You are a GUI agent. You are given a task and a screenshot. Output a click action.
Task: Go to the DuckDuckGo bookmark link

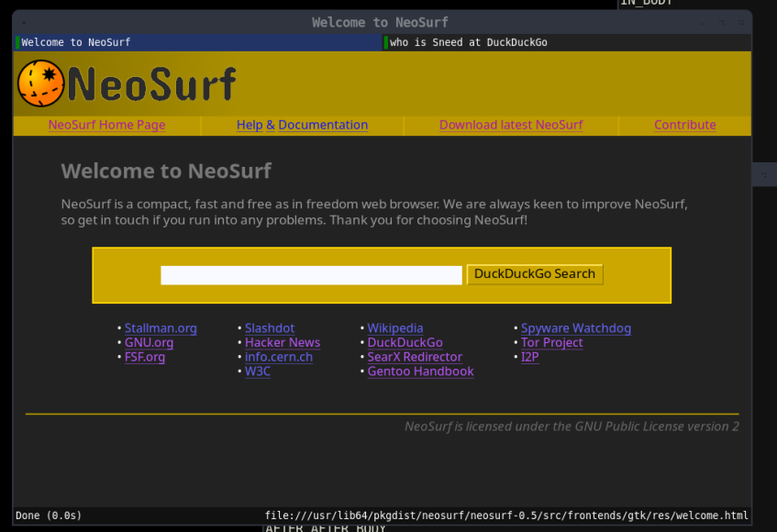click(x=405, y=342)
